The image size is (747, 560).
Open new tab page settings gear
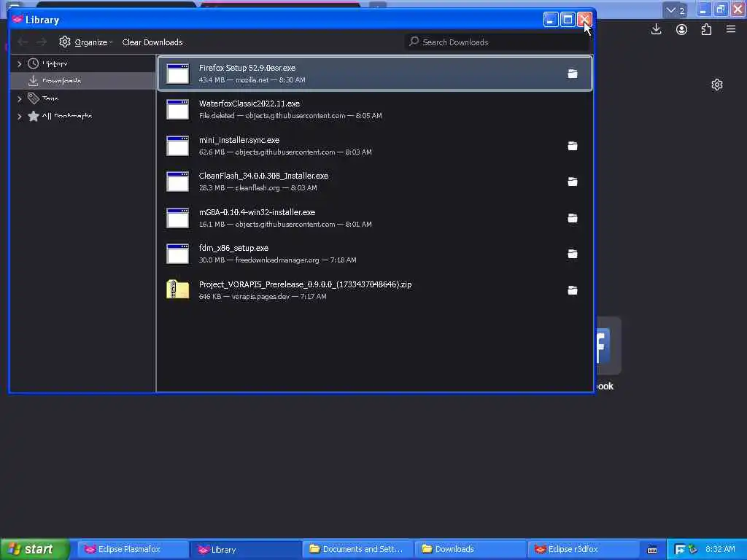pos(716,85)
